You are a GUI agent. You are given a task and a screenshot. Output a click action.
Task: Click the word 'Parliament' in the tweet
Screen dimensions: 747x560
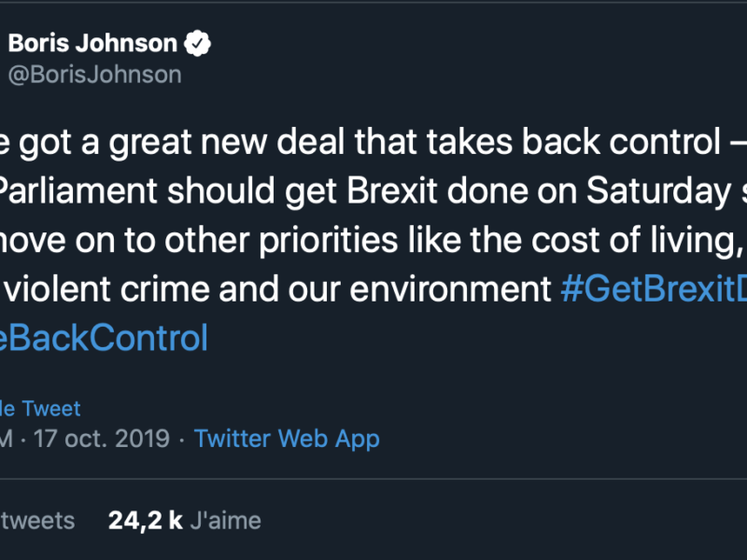point(78,191)
